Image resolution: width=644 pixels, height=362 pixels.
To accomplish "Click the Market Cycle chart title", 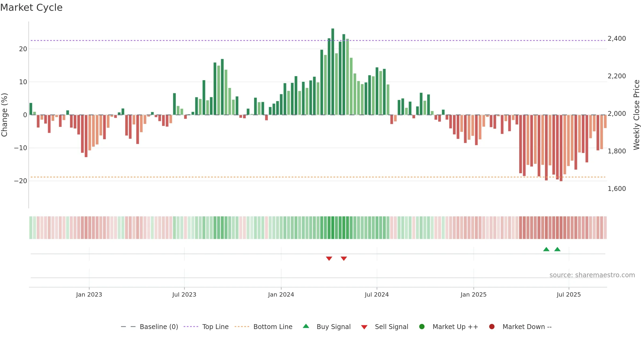I will click(x=31, y=8).
